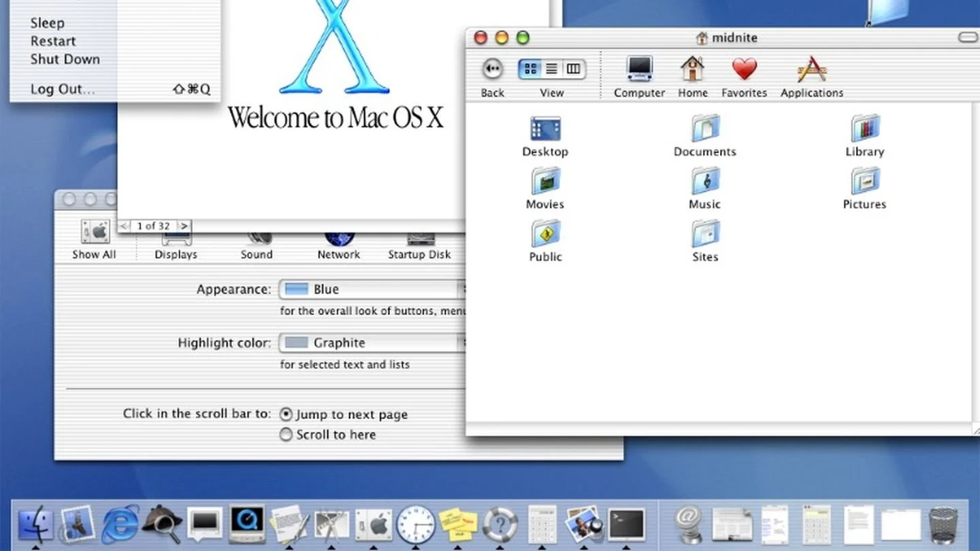The width and height of the screenshot is (980, 551).
Task: Open System Preferences light switch in Dock
Action: point(374,524)
